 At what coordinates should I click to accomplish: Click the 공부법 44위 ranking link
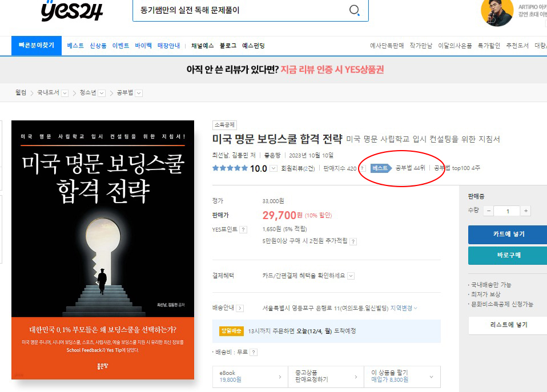point(410,168)
